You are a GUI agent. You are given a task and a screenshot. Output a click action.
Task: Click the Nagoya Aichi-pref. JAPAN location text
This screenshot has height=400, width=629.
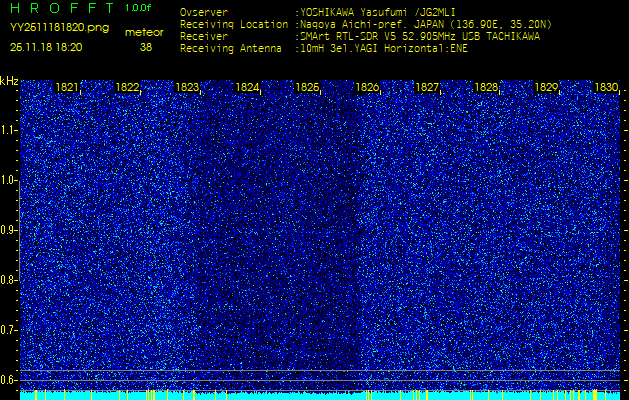click(426, 25)
